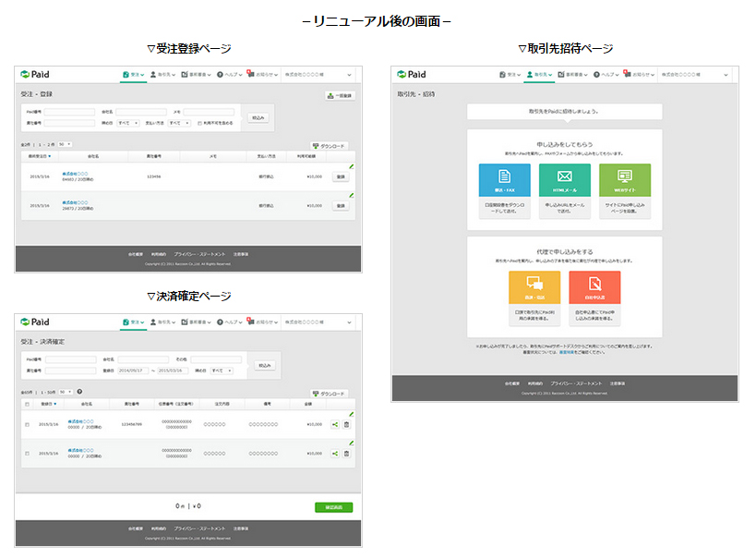Click 絞込み filter button on 受注登録 page
This screenshot has height=558, width=756.
(x=258, y=117)
